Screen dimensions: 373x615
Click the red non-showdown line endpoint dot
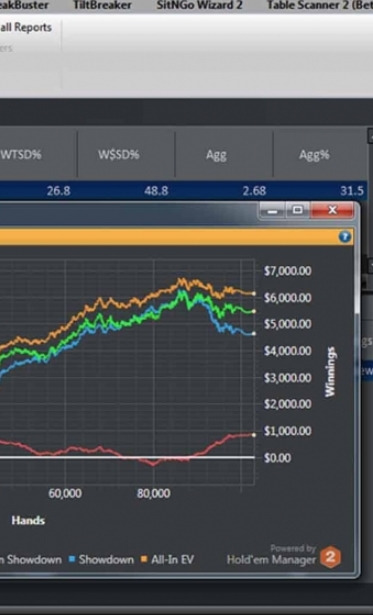pyautogui.click(x=254, y=435)
